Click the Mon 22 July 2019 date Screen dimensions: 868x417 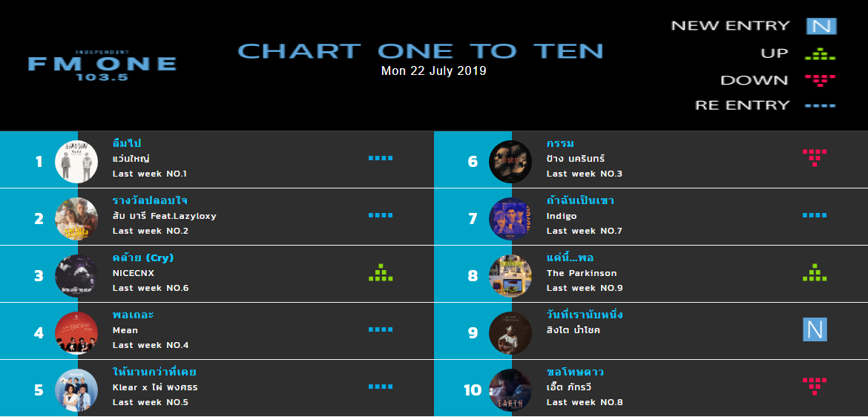[433, 71]
